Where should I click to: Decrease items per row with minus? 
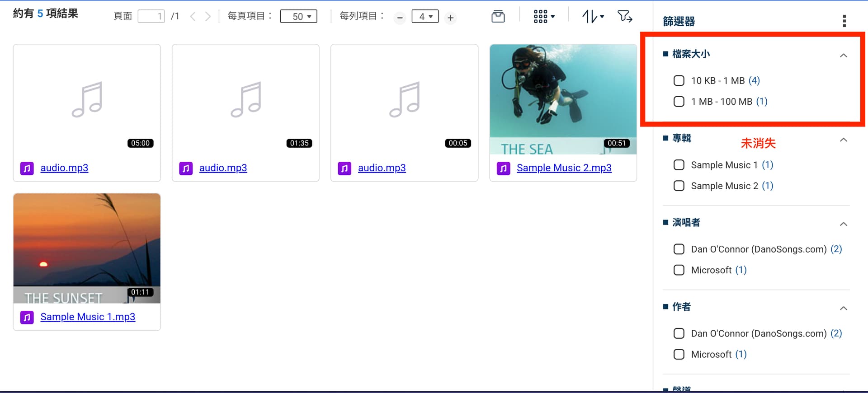pyautogui.click(x=400, y=18)
